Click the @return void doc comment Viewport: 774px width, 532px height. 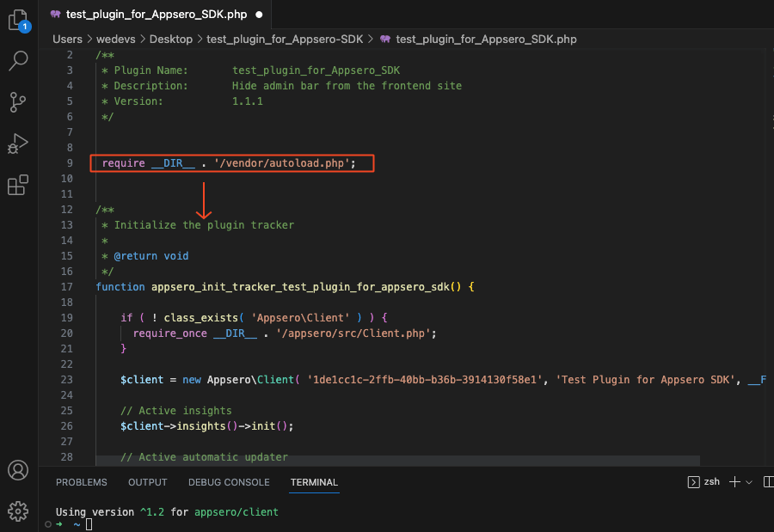[x=151, y=255]
